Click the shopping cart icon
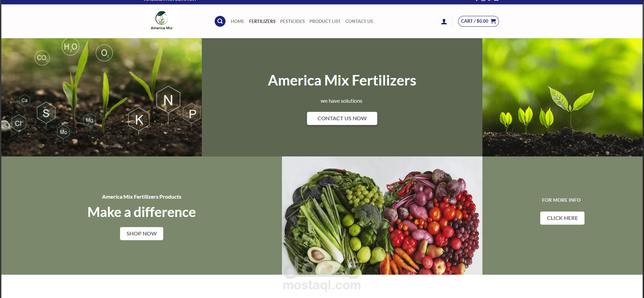This screenshot has width=644, height=298. coord(493,21)
